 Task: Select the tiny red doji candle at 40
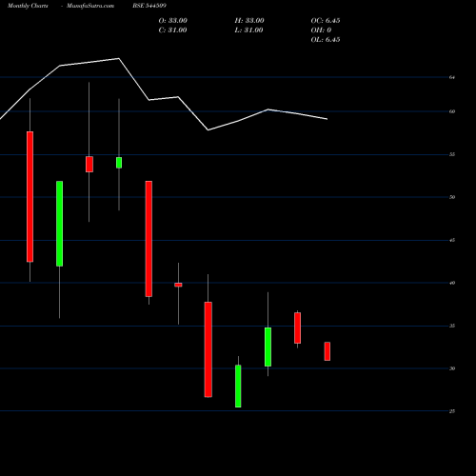click(178, 285)
